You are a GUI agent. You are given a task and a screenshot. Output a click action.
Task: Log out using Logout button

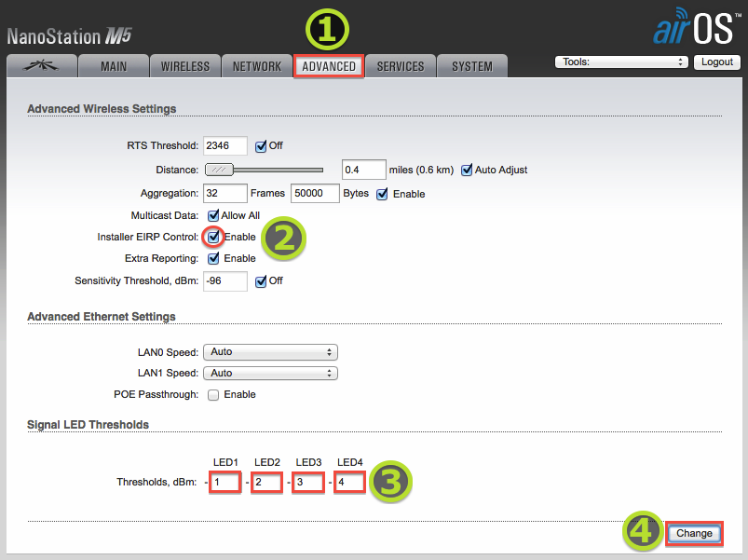click(x=717, y=62)
